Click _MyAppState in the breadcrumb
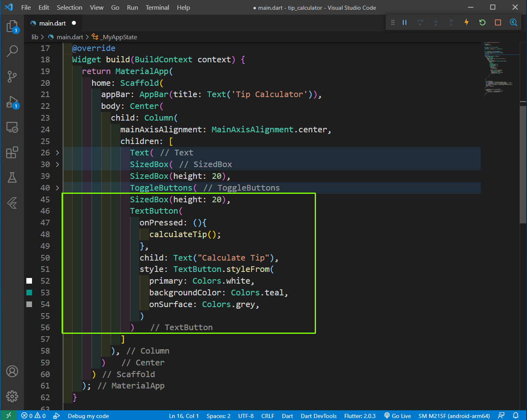The height and width of the screenshot is (420, 527). point(118,37)
